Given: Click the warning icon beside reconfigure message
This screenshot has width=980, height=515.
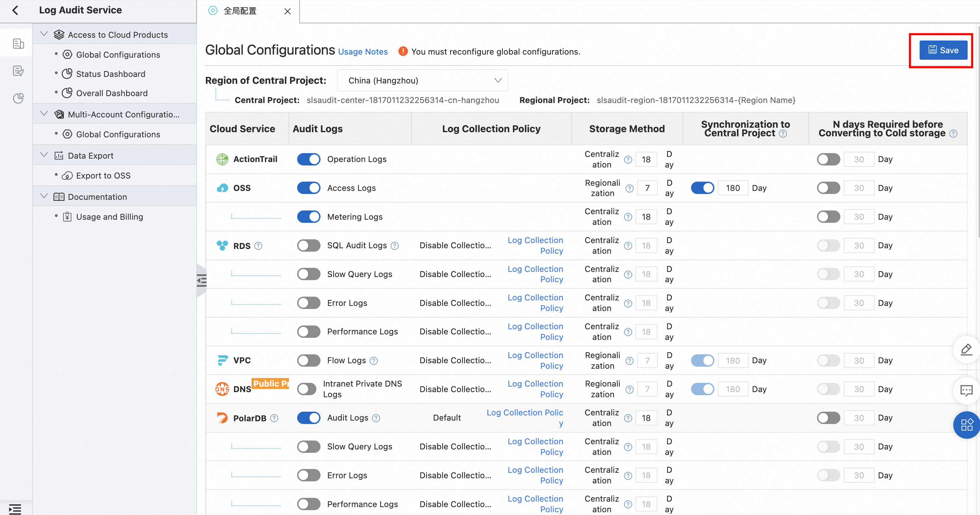Looking at the screenshot, I should click(x=402, y=51).
